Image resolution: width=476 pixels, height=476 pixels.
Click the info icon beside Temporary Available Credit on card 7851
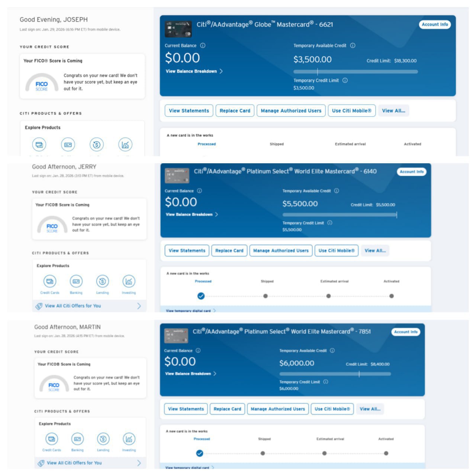(332, 351)
